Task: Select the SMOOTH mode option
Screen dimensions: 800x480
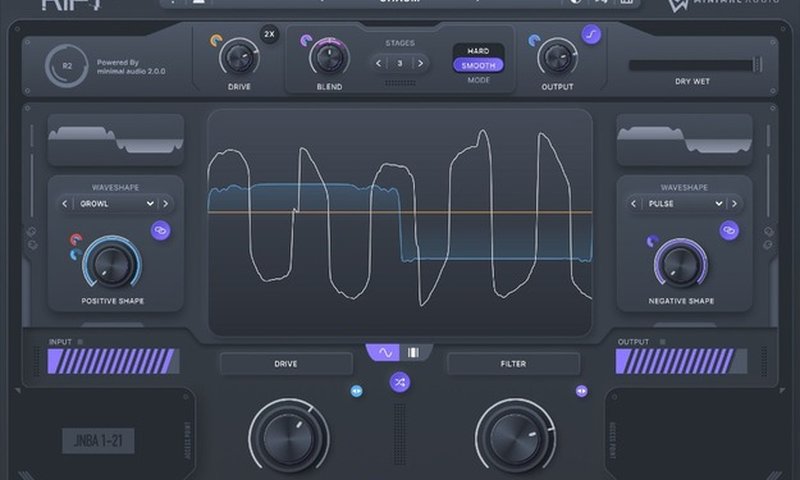Action: coord(478,65)
